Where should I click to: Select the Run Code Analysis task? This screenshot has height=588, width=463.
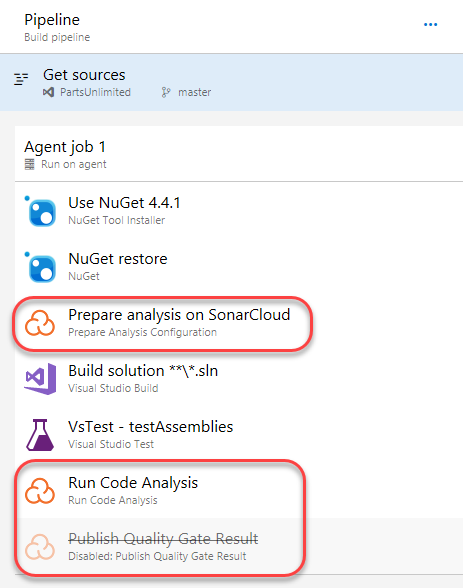click(239, 491)
